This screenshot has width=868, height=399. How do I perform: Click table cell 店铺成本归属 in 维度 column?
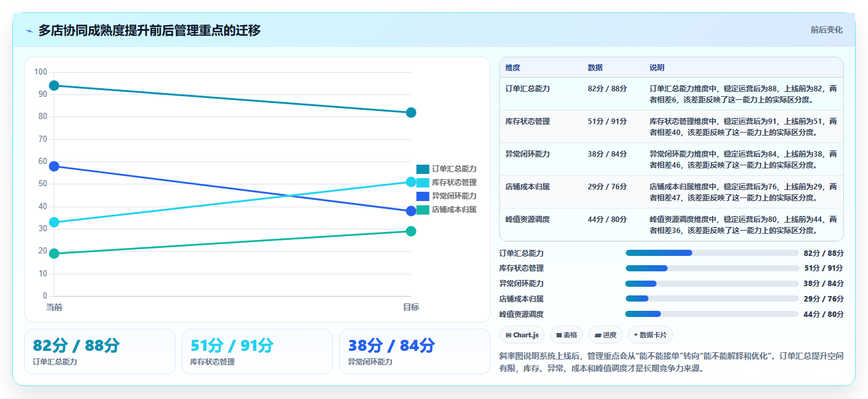tap(528, 187)
